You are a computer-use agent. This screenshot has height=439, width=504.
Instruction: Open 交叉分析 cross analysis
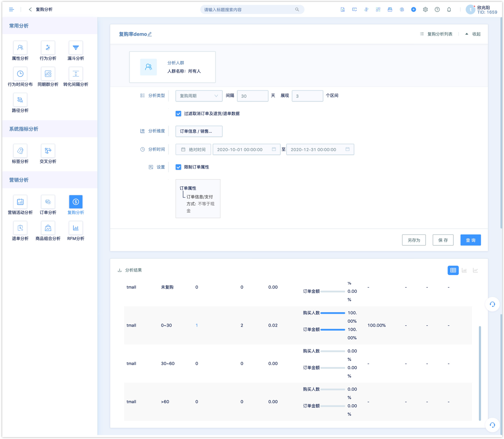(48, 154)
